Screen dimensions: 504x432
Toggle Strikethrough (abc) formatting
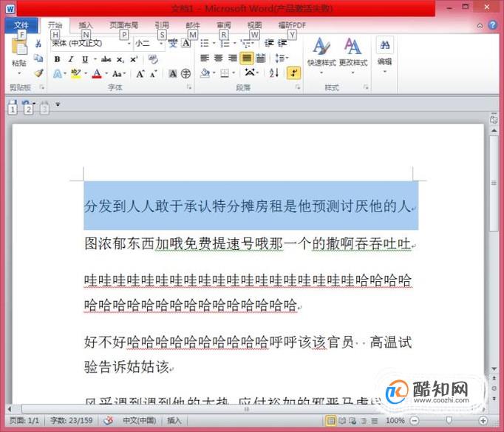[x=106, y=59]
